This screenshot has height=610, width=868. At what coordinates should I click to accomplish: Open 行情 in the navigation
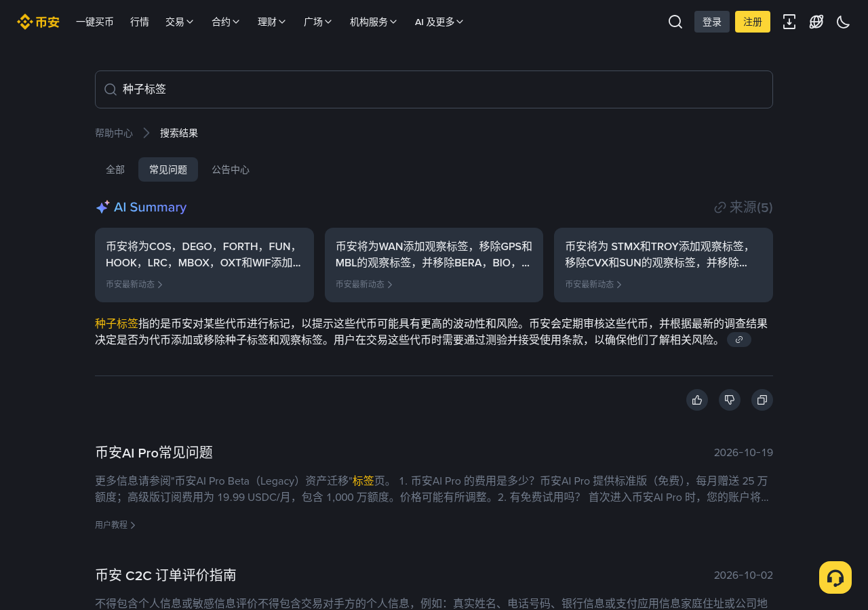(140, 22)
